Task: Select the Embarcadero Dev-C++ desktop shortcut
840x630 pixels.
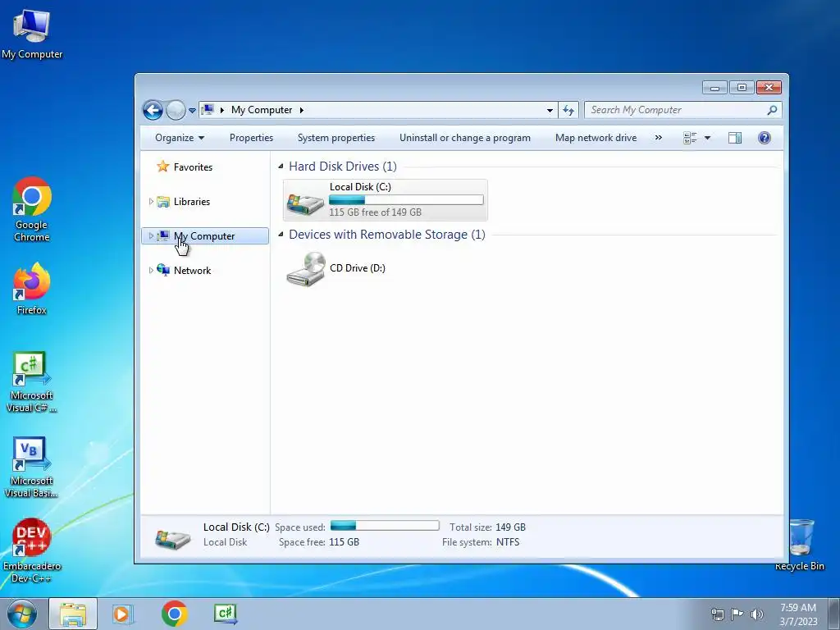Action: pyautogui.click(x=32, y=550)
